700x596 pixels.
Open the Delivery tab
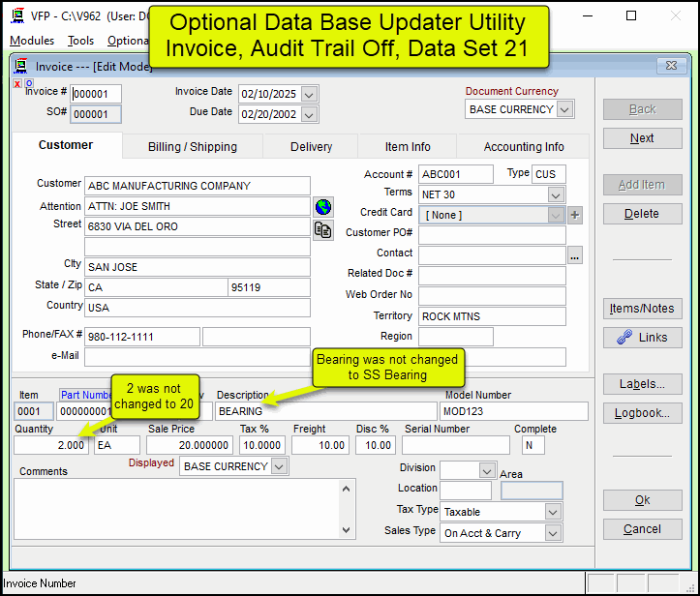click(311, 147)
